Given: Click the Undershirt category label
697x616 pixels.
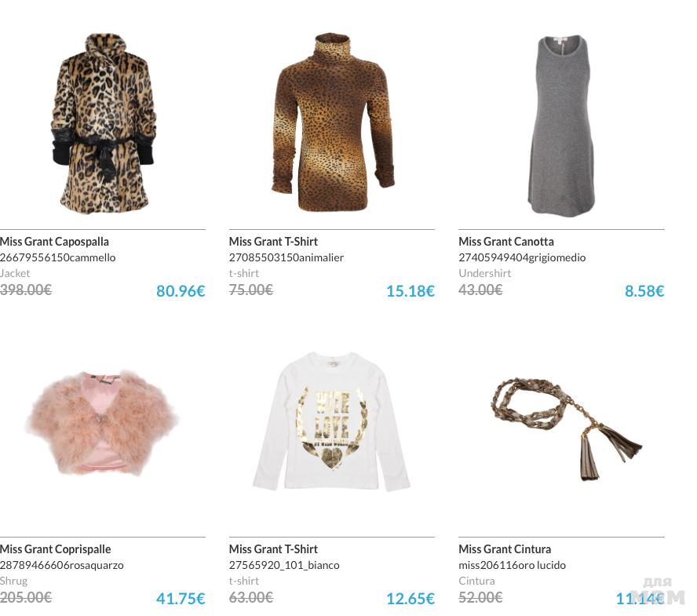Looking at the screenshot, I should click(x=484, y=273).
